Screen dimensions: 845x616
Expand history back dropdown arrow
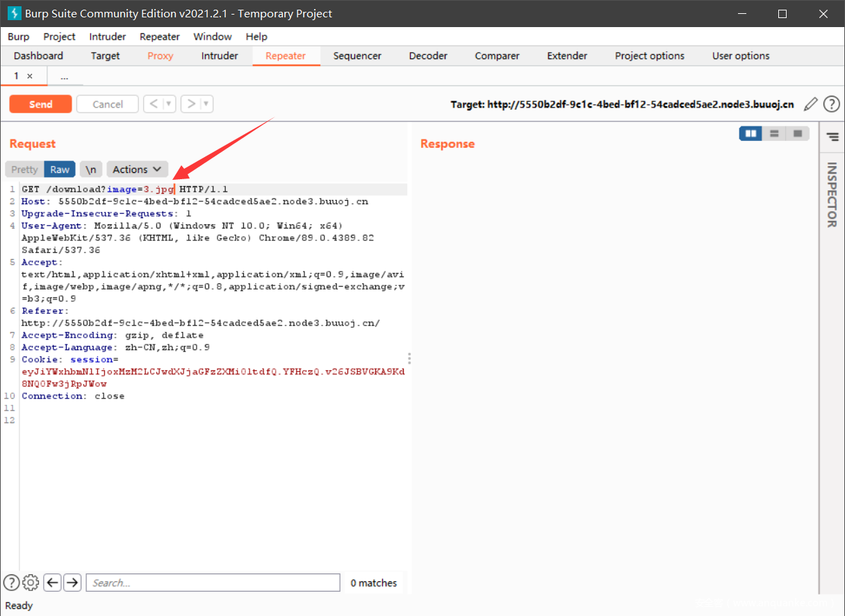pos(168,104)
